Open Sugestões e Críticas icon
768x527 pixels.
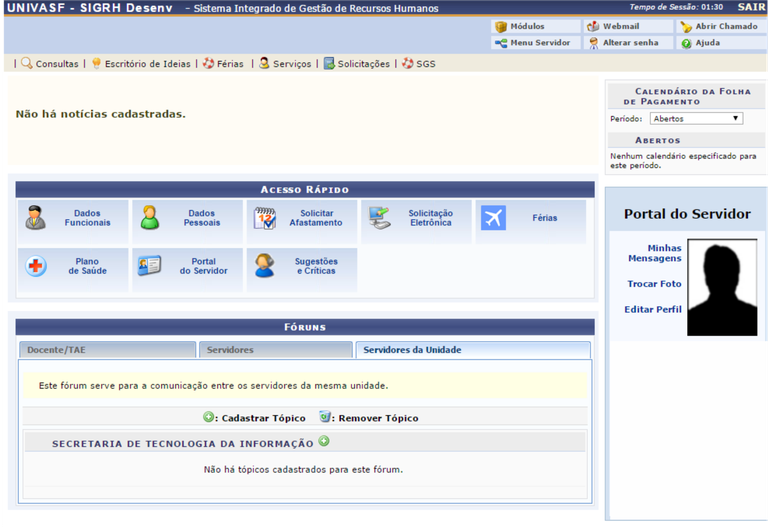point(264,266)
